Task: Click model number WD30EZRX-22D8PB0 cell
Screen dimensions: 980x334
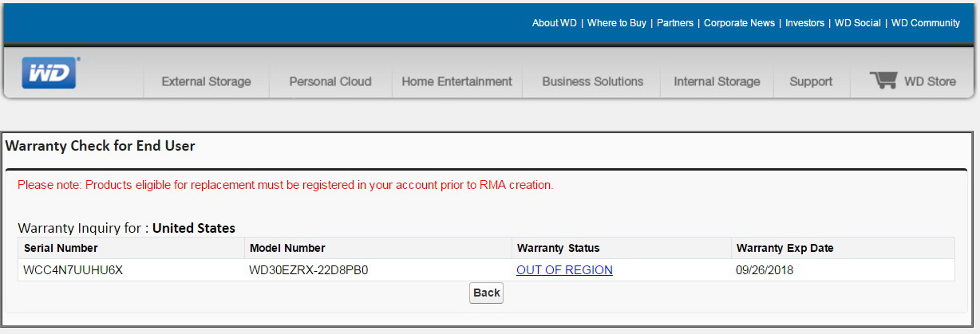Action: pos(309,270)
